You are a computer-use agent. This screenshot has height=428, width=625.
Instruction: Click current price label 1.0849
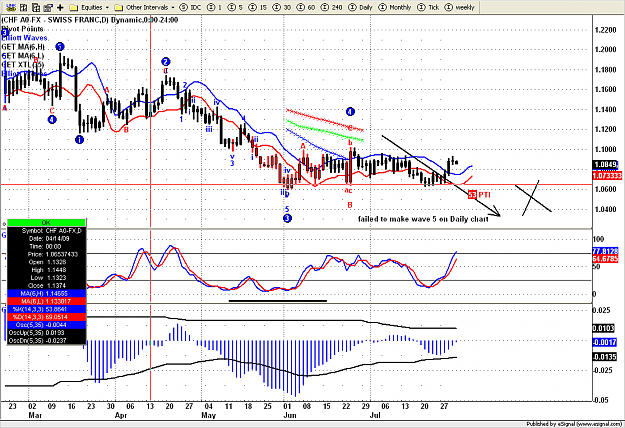606,165
